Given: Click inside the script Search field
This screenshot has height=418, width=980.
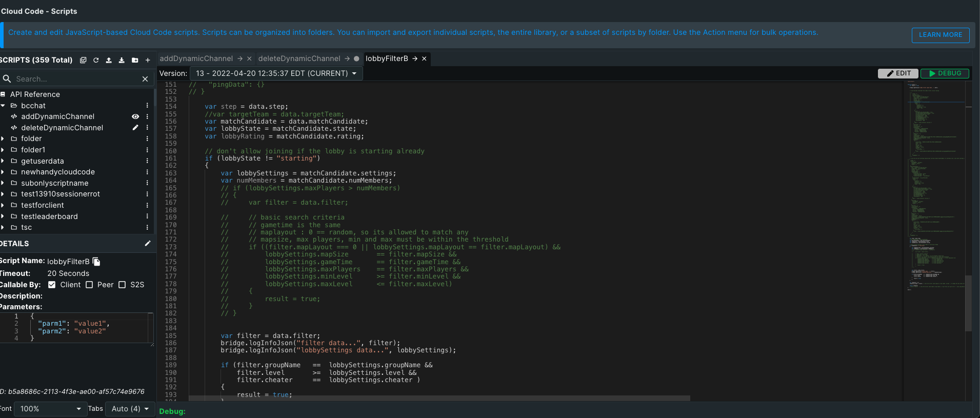Looking at the screenshot, I should pos(77,79).
